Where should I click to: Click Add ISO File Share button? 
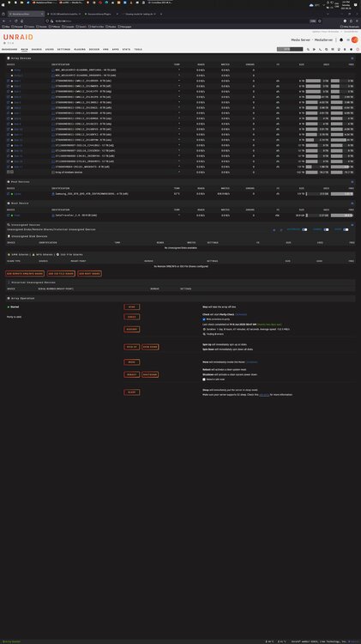61,274
